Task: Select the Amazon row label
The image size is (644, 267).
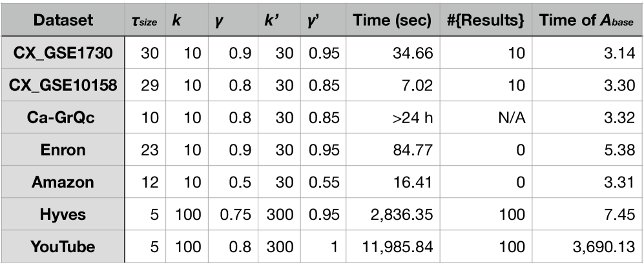Action: coord(63,182)
